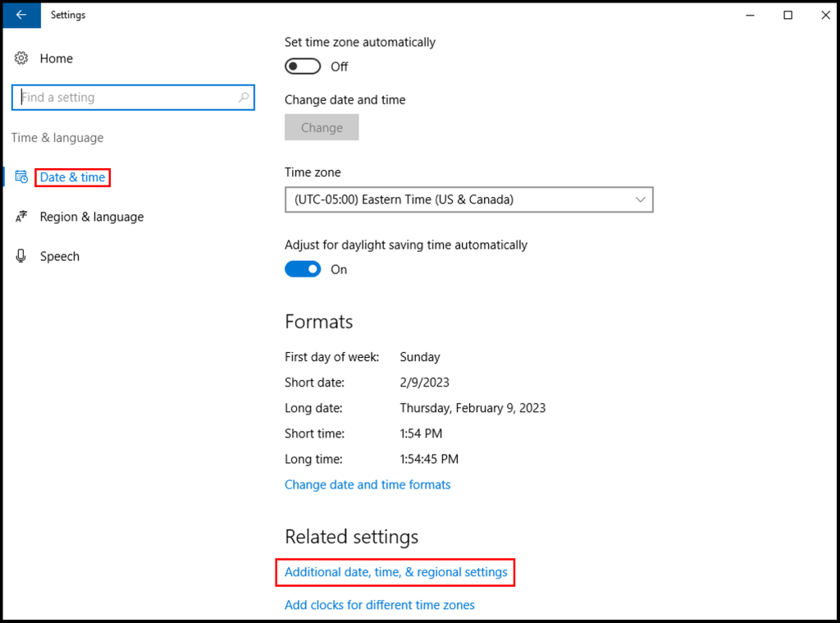Expand the Eastern Time zone selector
This screenshot has height=623, width=840.
tap(468, 199)
